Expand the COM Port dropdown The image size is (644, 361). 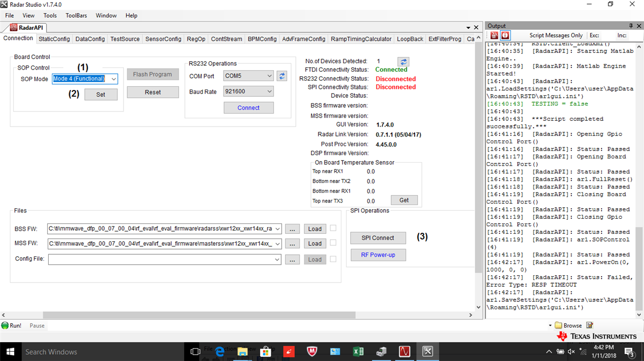coord(269,76)
